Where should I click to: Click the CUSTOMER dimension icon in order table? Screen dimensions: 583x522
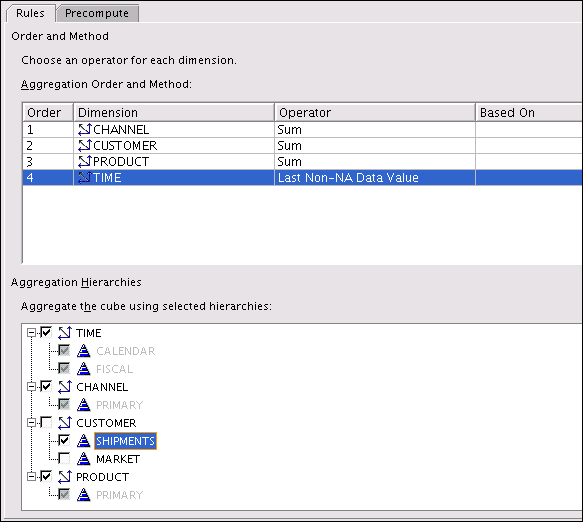click(x=84, y=145)
